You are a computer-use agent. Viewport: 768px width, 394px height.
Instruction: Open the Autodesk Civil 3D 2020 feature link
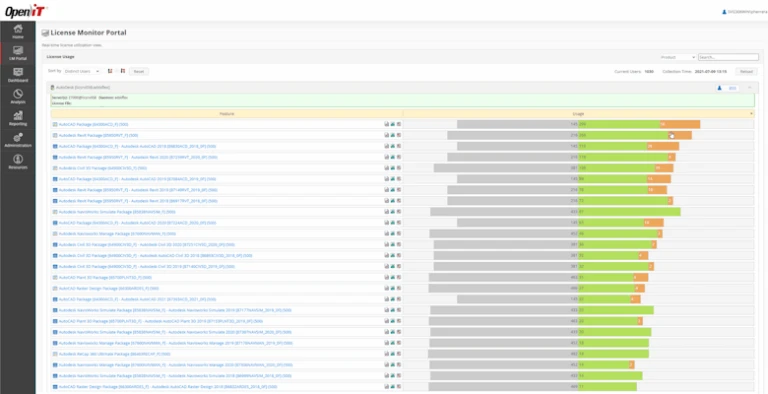click(x=146, y=245)
